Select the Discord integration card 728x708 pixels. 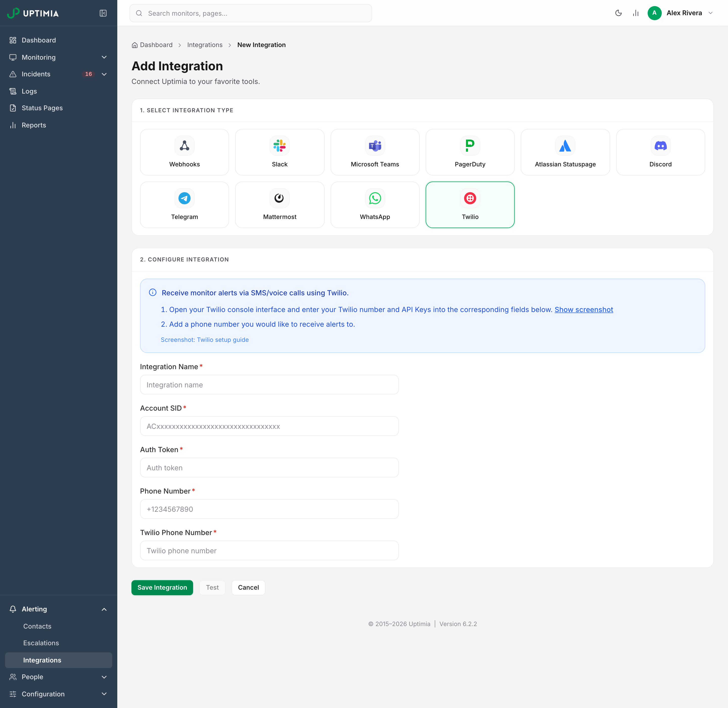(660, 152)
